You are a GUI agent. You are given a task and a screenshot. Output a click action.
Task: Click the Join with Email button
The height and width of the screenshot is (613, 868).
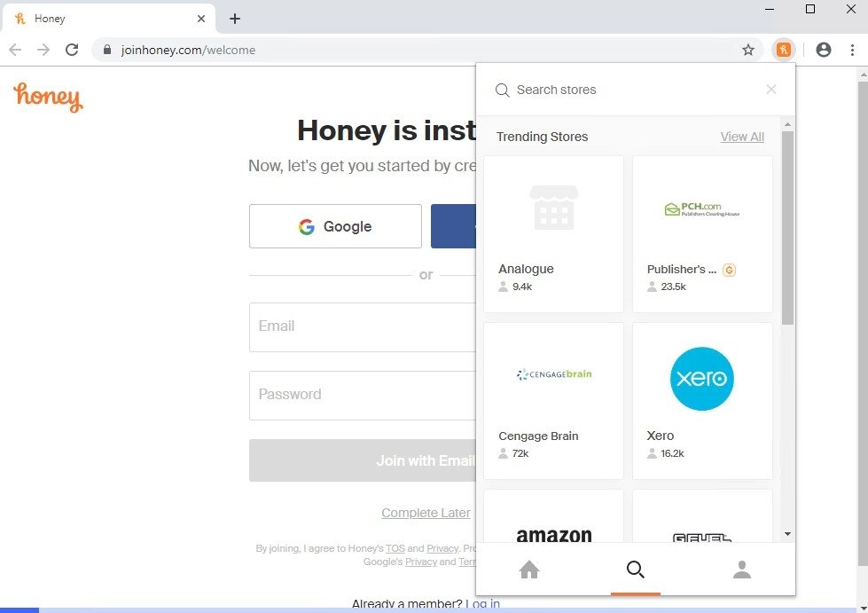click(363, 460)
